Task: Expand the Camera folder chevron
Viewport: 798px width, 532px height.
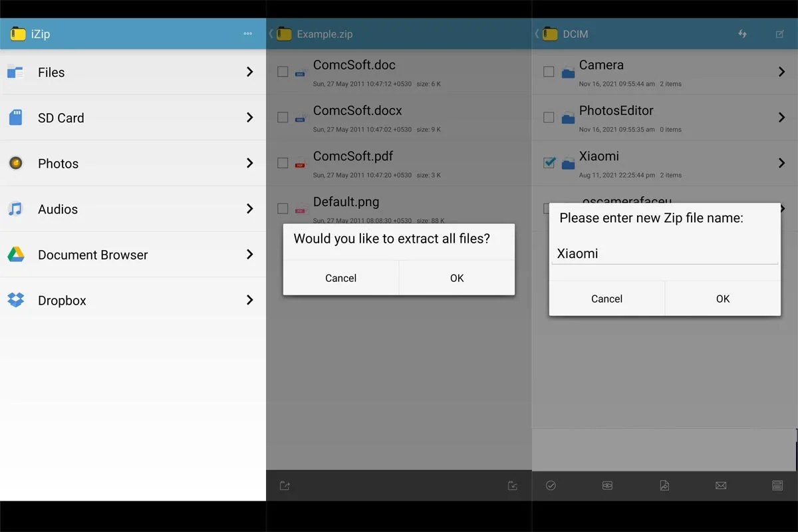Action: (783, 72)
